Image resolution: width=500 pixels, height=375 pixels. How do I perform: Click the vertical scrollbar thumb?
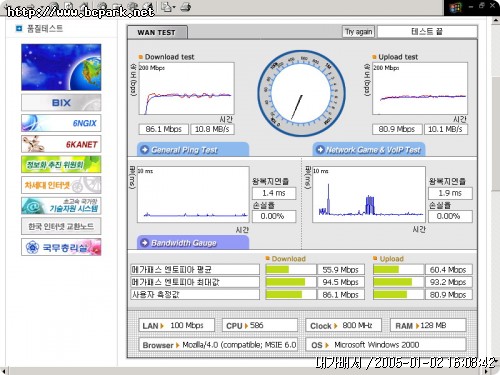coord(496,133)
